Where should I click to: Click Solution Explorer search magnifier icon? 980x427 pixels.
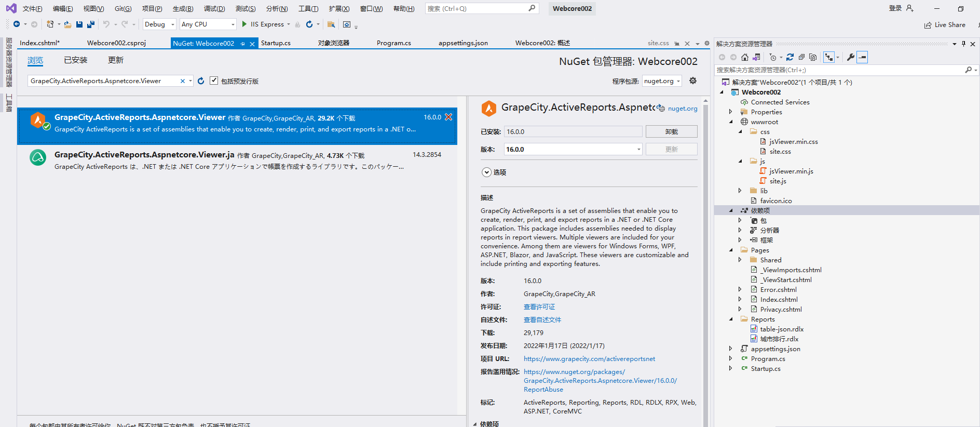(x=968, y=70)
